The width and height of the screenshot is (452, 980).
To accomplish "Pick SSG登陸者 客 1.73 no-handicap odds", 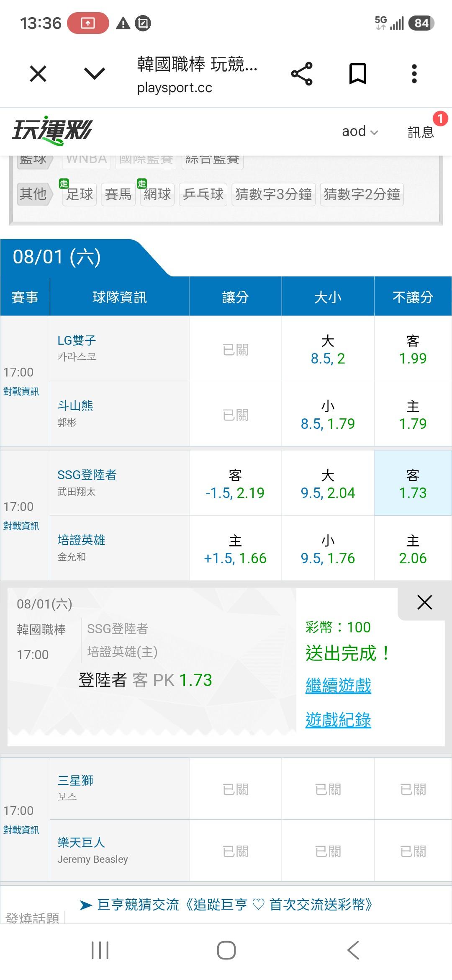I will point(413,483).
